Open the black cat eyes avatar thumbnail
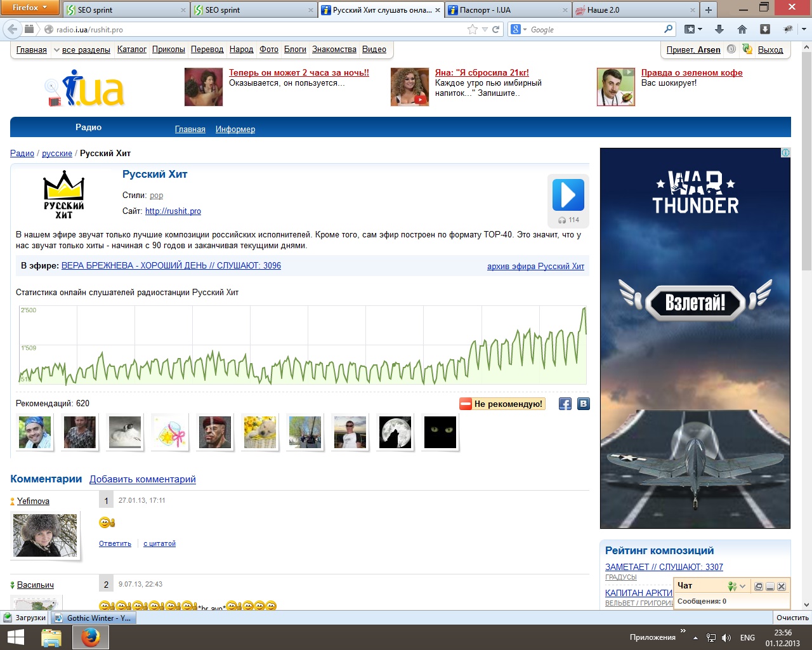The image size is (812, 650). click(440, 432)
